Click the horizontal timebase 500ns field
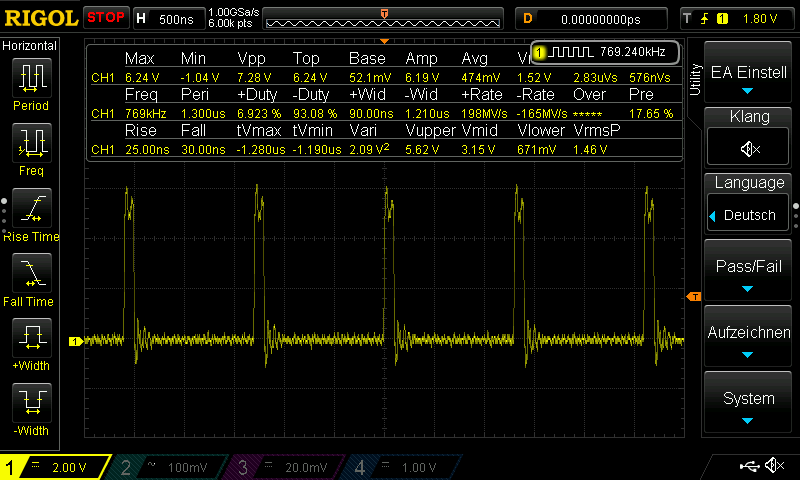Image resolution: width=800 pixels, height=480 pixels. coord(169,19)
